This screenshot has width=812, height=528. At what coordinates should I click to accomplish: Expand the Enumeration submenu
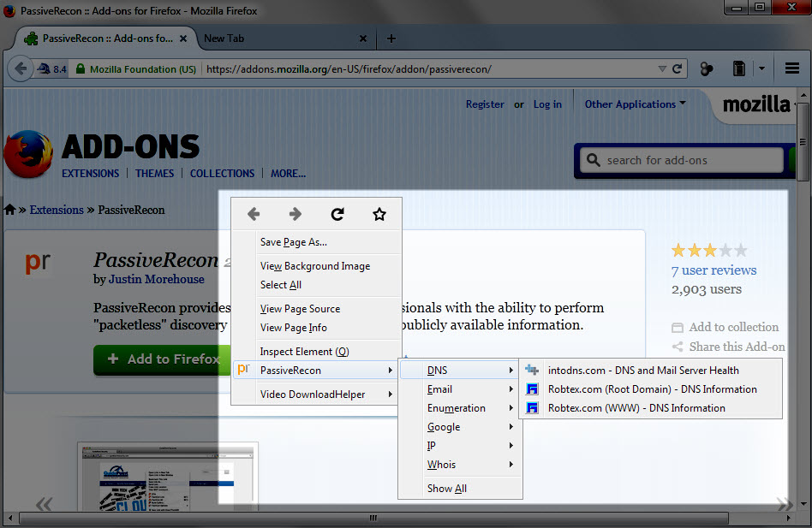click(460, 408)
